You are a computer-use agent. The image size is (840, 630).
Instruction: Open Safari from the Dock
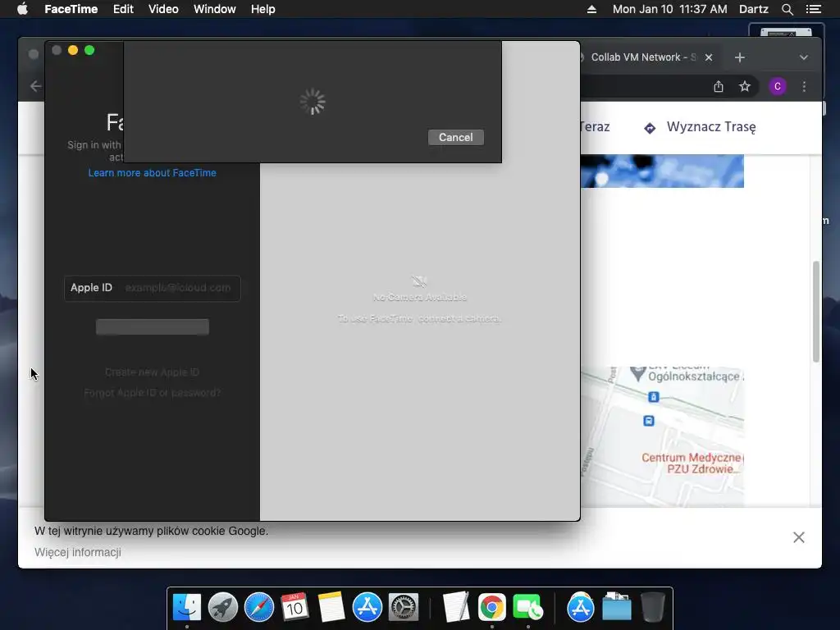point(259,607)
